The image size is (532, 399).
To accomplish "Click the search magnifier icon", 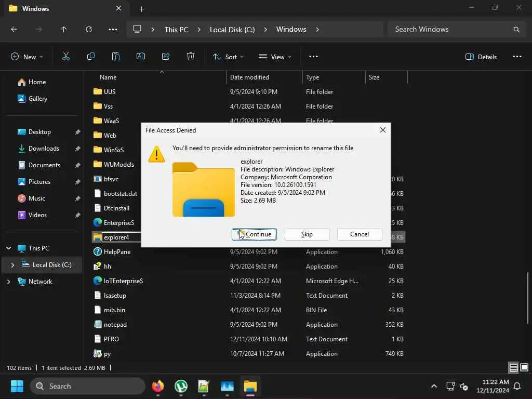I will 516,30.
